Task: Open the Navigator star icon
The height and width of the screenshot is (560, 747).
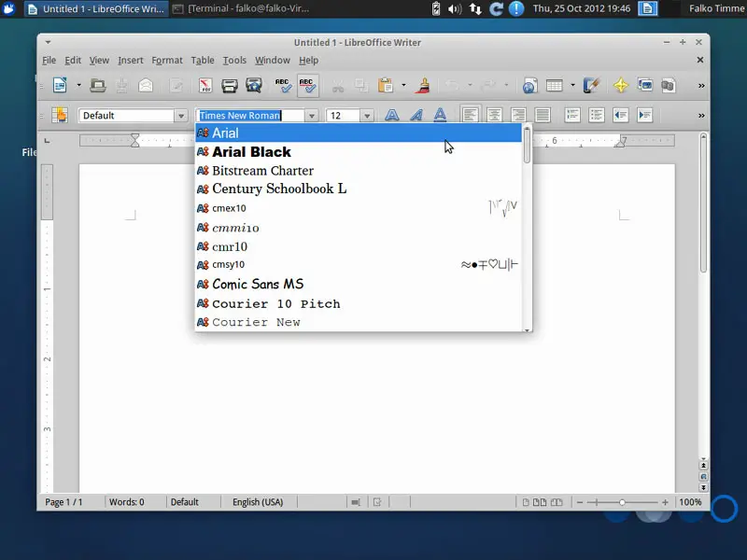Action: click(621, 86)
